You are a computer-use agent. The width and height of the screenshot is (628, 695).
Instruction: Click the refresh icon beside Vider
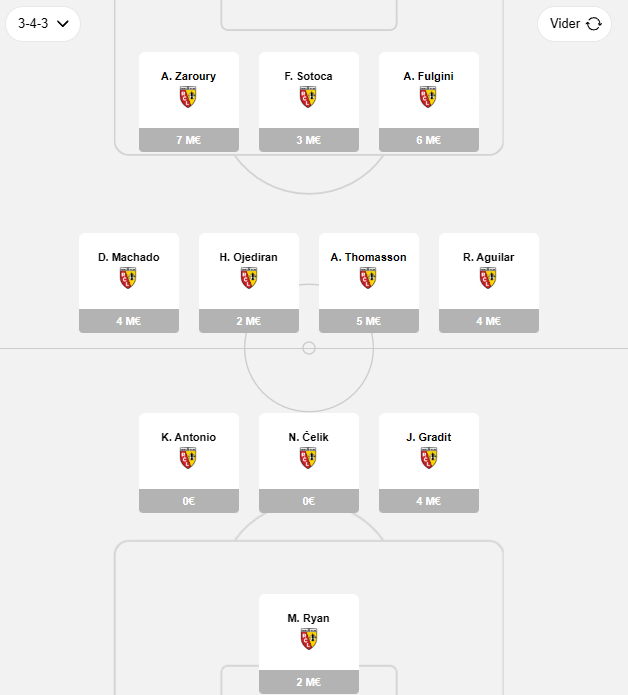[x=594, y=24]
